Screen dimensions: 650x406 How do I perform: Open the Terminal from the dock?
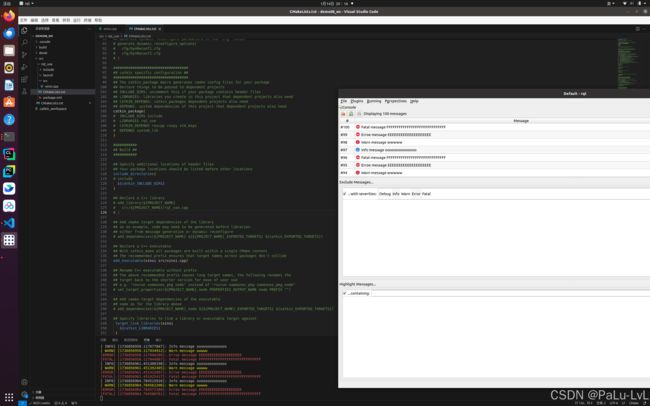[9, 136]
